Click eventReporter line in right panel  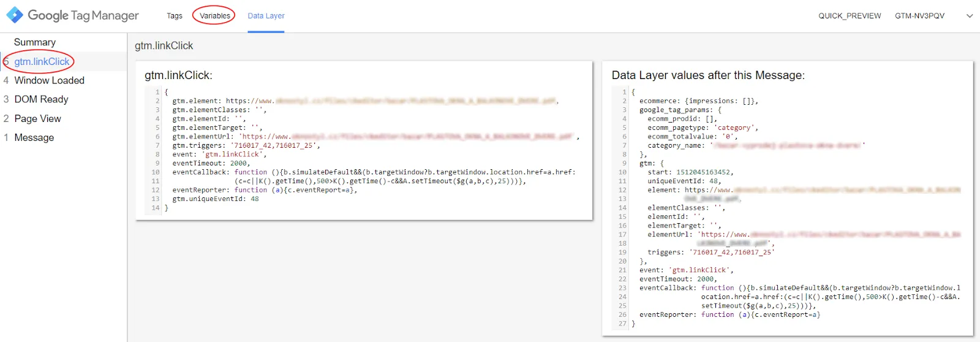click(x=730, y=315)
